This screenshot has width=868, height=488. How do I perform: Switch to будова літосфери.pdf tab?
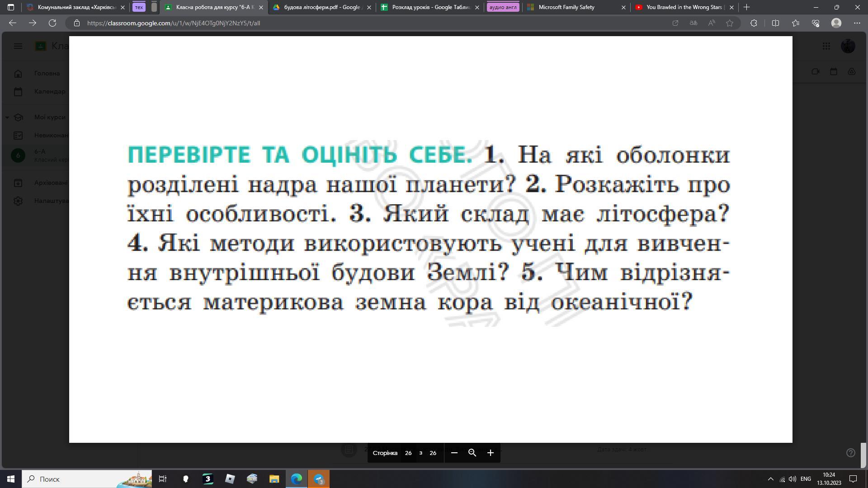(322, 7)
